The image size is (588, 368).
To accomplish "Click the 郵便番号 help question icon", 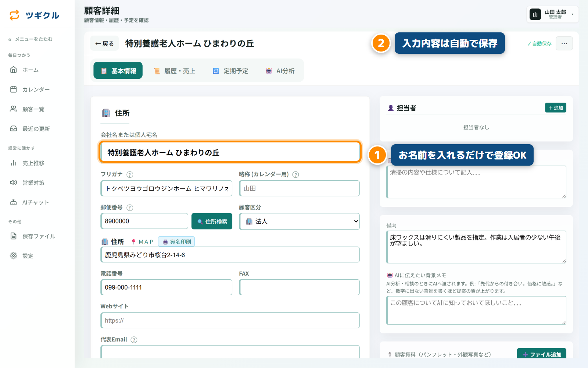I will 130,208.
